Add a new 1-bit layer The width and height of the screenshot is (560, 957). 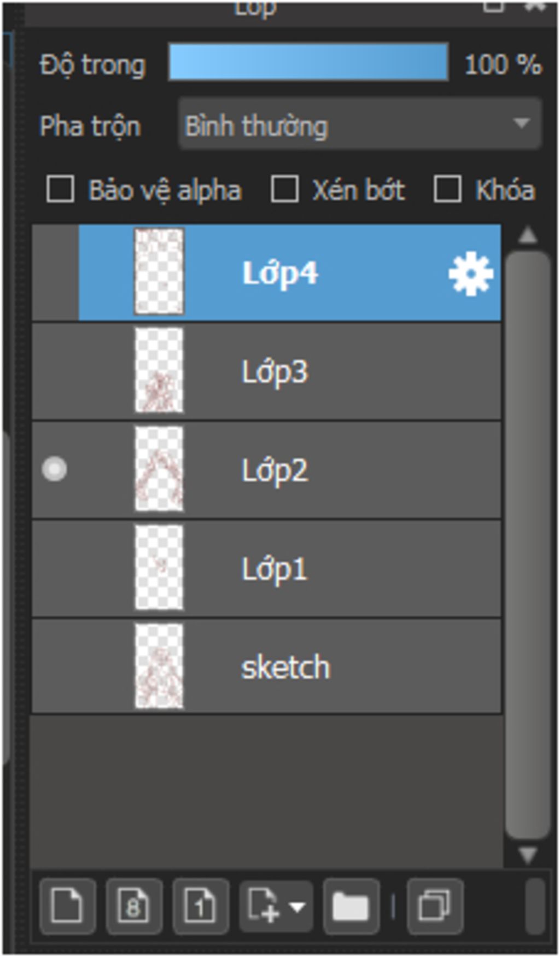pyautogui.click(x=200, y=906)
